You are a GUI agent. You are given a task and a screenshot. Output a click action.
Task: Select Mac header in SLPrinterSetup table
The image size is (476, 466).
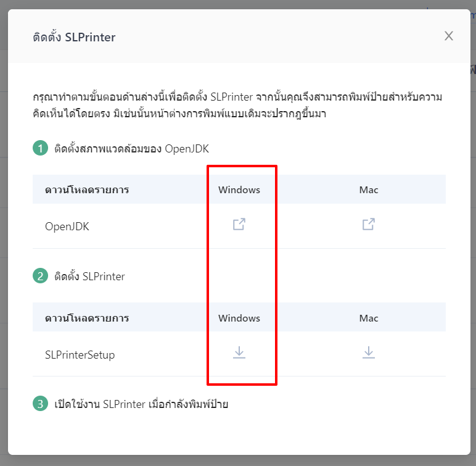[x=369, y=318]
